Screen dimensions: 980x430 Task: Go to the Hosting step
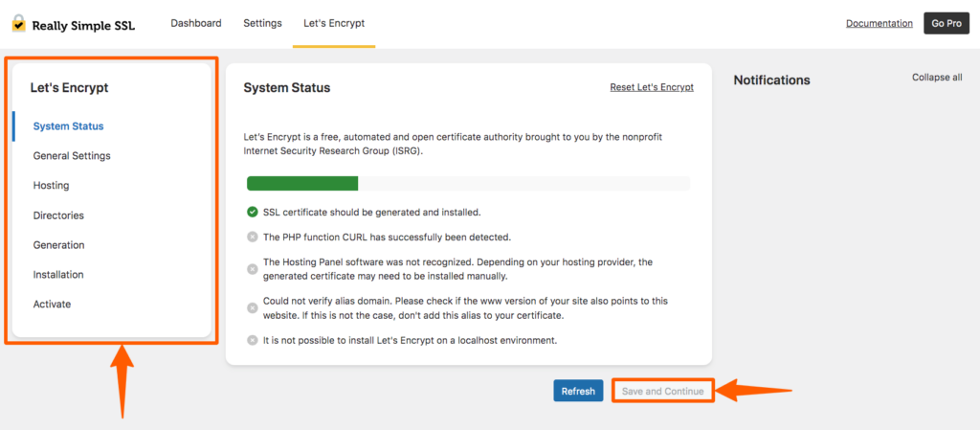coord(52,186)
